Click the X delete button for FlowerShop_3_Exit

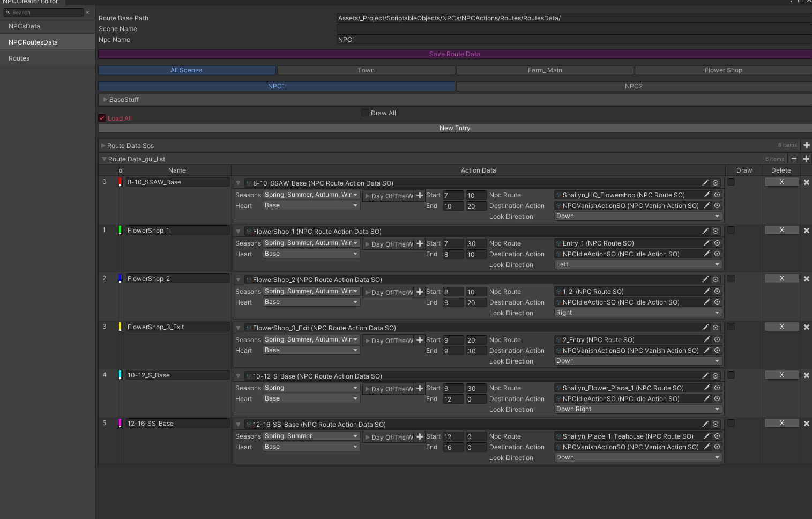point(781,327)
